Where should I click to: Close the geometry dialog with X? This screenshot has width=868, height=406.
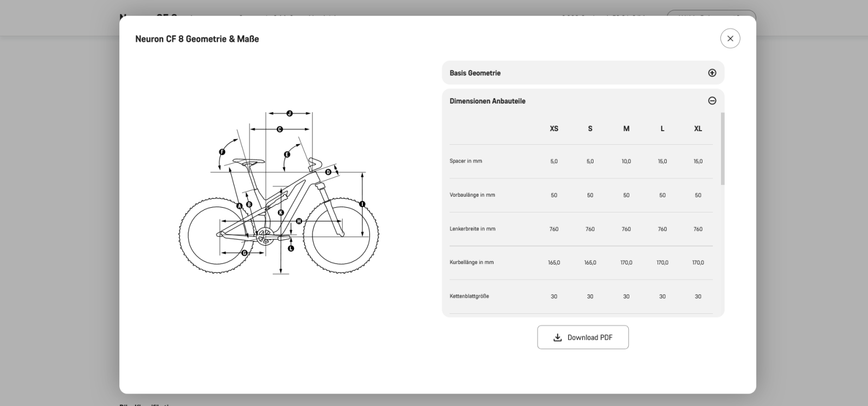(730, 38)
